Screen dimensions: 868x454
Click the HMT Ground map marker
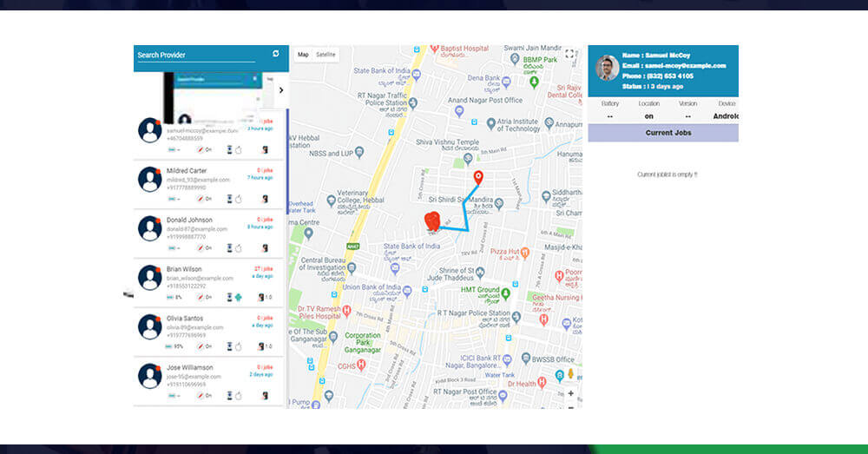[505, 293]
